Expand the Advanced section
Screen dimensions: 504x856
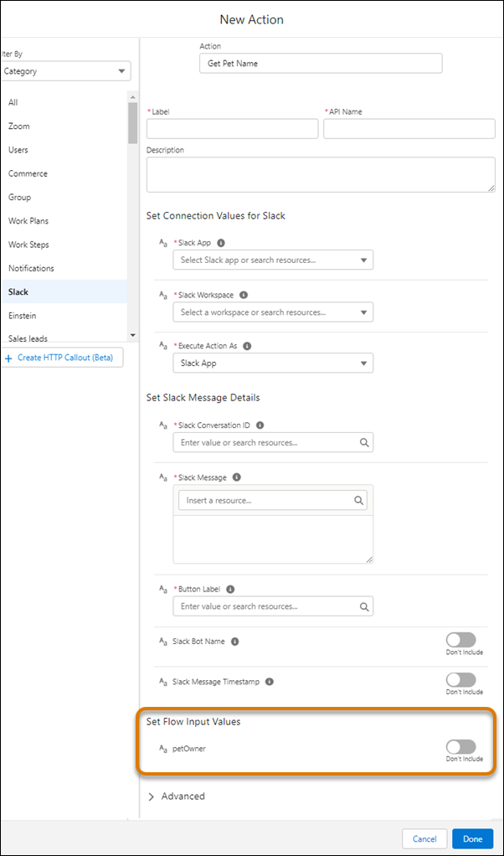coord(177,797)
